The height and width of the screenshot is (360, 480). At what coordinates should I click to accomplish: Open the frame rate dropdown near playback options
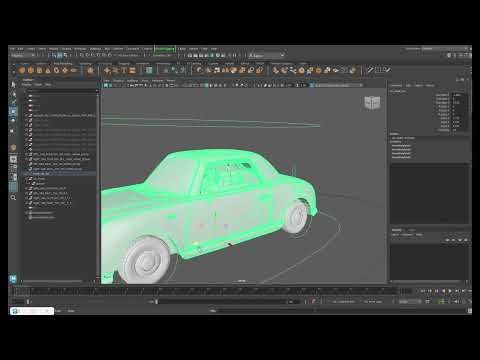click(x=410, y=302)
